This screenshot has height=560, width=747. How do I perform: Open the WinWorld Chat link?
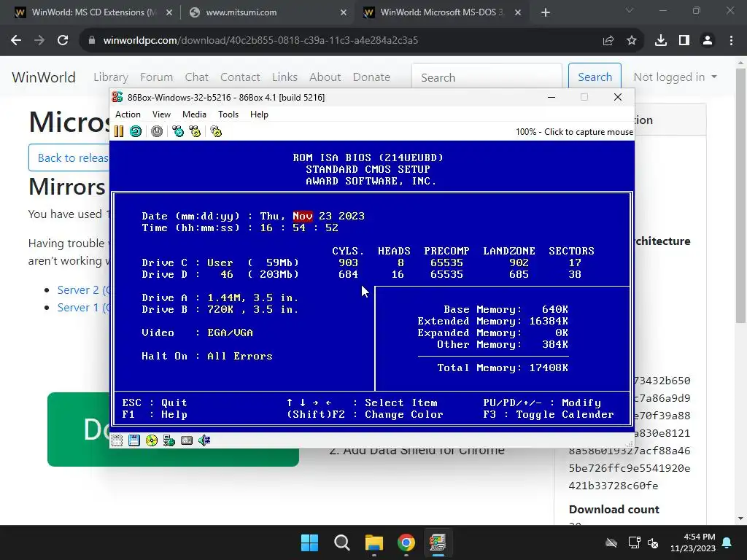point(197,77)
